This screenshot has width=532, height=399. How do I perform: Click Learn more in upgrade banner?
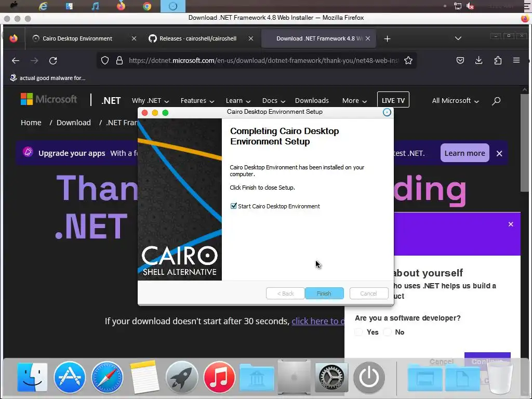pos(464,153)
